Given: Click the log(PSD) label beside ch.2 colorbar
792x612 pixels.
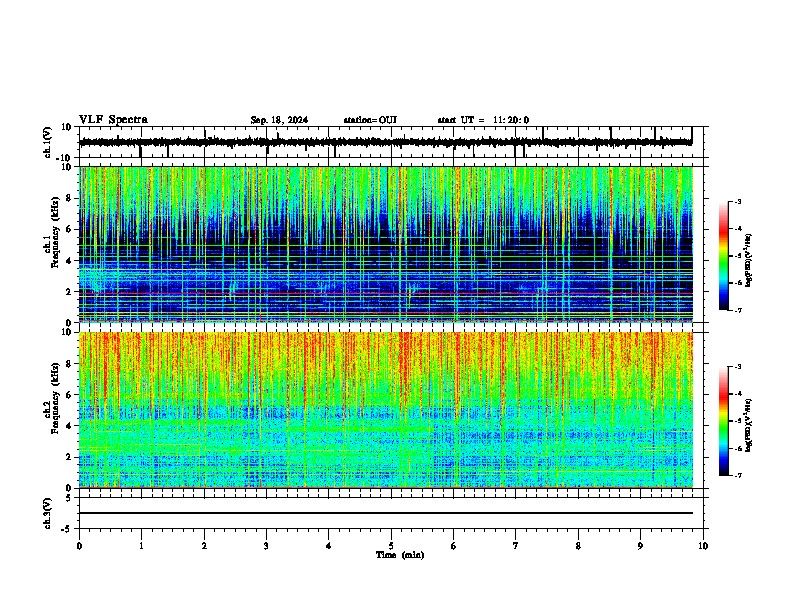Looking at the screenshot, I should (748, 426).
